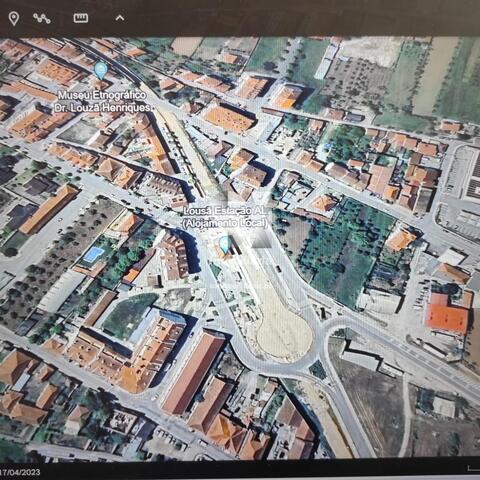The width and height of the screenshot is (480, 480).
Task: Select the Draw path or polygon tool
Action: (x=42, y=18)
